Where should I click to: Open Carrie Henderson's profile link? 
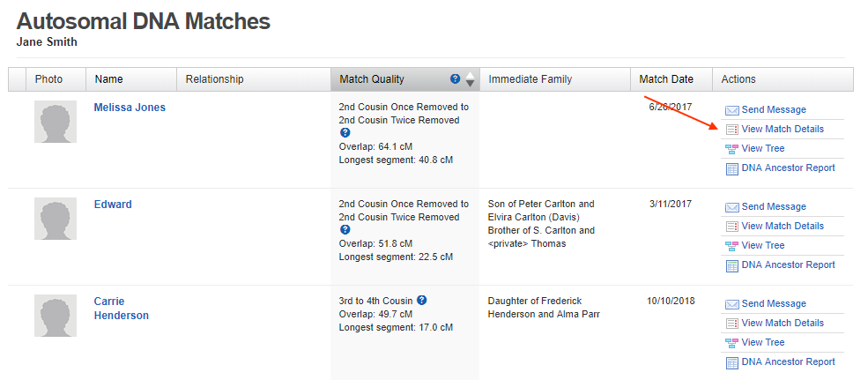tap(122, 309)
